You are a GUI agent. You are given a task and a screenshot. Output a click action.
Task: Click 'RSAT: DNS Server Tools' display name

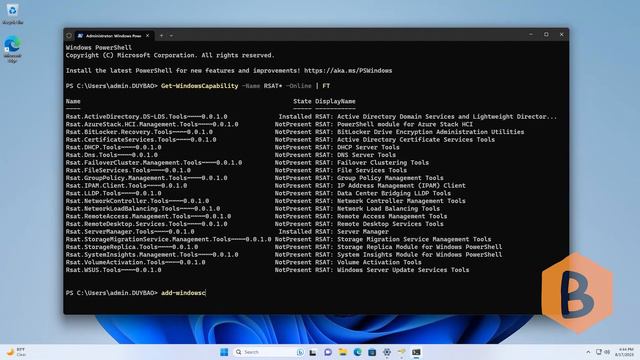pos(355,155)
